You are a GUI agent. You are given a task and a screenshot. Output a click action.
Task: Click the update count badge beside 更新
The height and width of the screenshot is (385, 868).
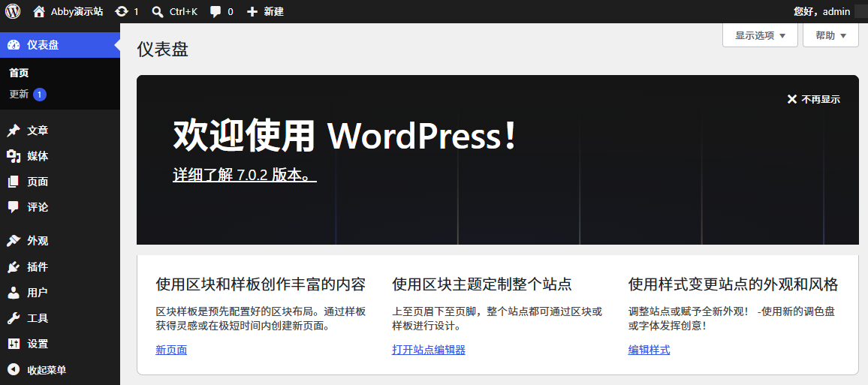click(39, 95)
